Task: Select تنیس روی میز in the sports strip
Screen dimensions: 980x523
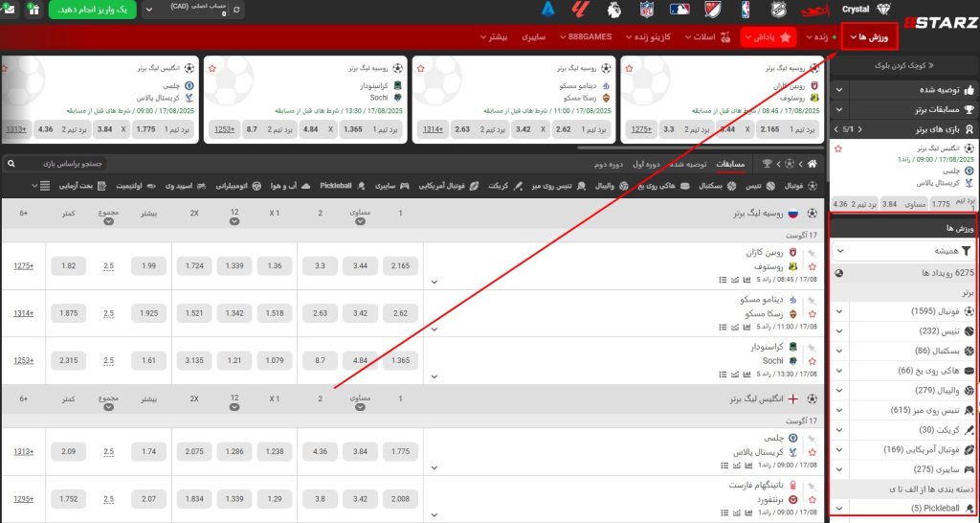Action: tap(559, 186)
